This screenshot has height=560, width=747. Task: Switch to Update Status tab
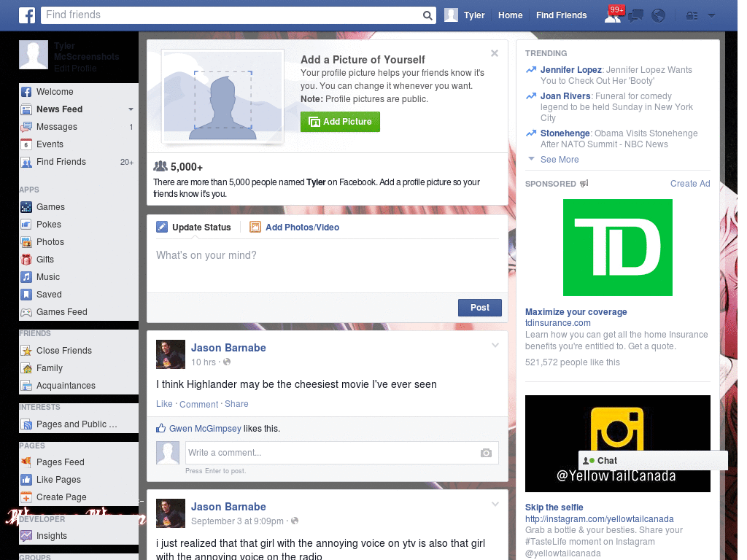click(x=194, y=227)
